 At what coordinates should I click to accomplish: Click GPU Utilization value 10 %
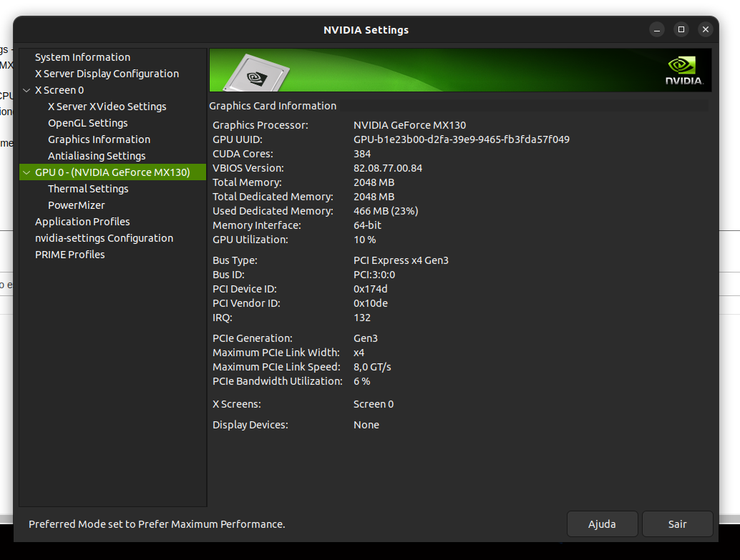click(x=365, y=240)
